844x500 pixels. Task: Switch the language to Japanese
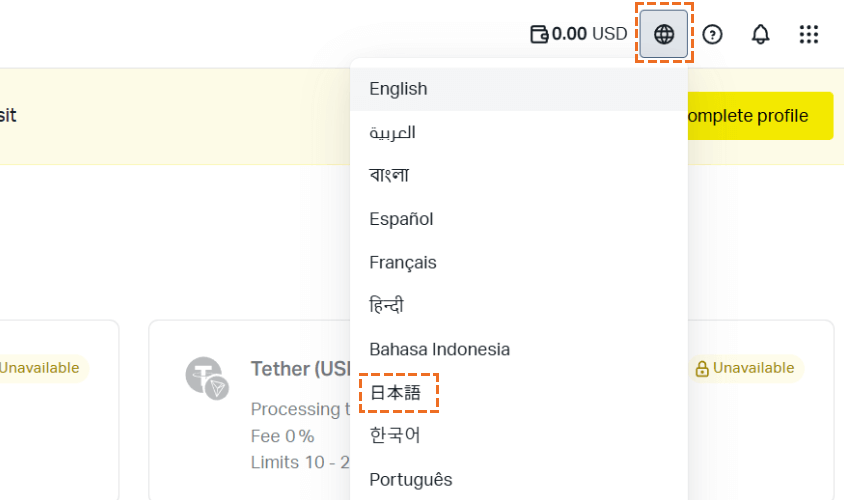tap(396, 393)
